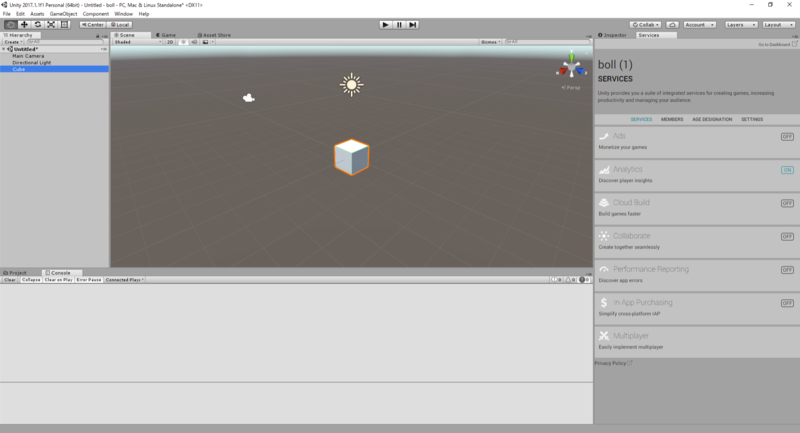The width and height of the screenshot is (800, 433).
Task: Toggle 2D scene view mode
Action: (x=170, y=42)
